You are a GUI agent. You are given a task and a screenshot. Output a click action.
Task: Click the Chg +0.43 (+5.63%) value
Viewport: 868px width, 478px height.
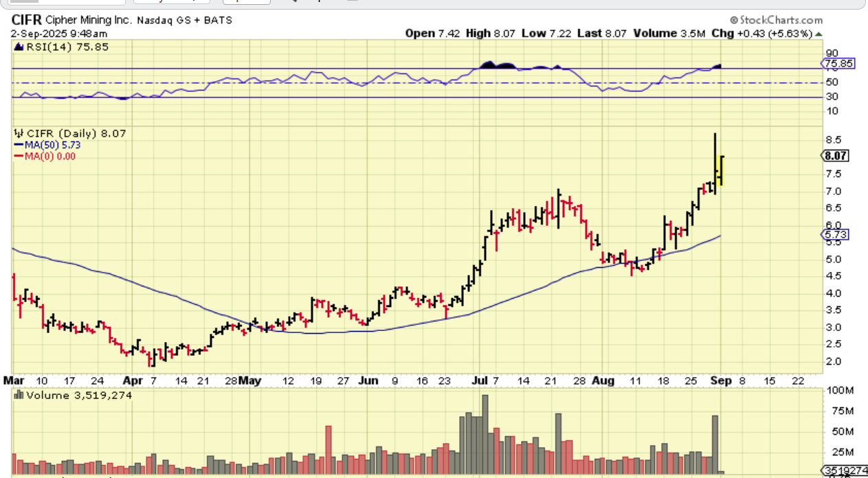click(x=761, y=34)
